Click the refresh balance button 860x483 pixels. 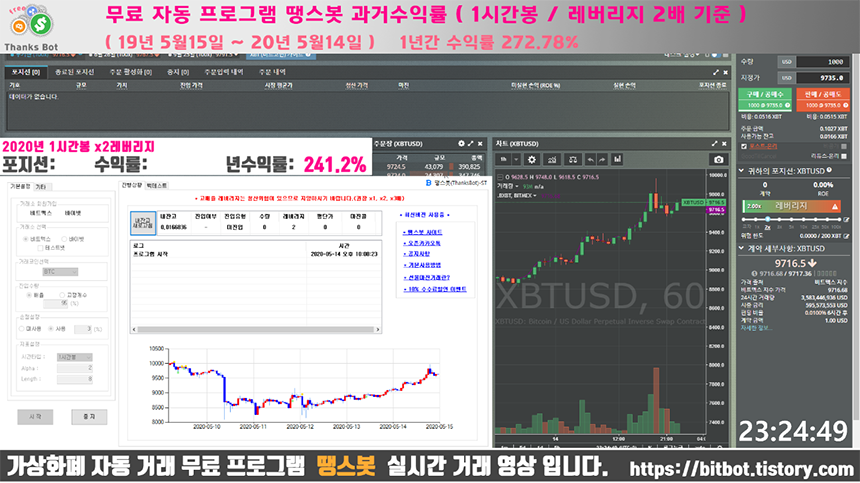pyautogui.click(x=143, y=223)
